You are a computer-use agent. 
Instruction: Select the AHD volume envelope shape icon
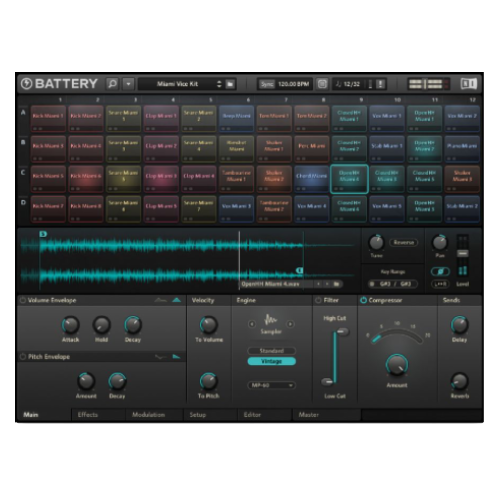tap(160, 300)
